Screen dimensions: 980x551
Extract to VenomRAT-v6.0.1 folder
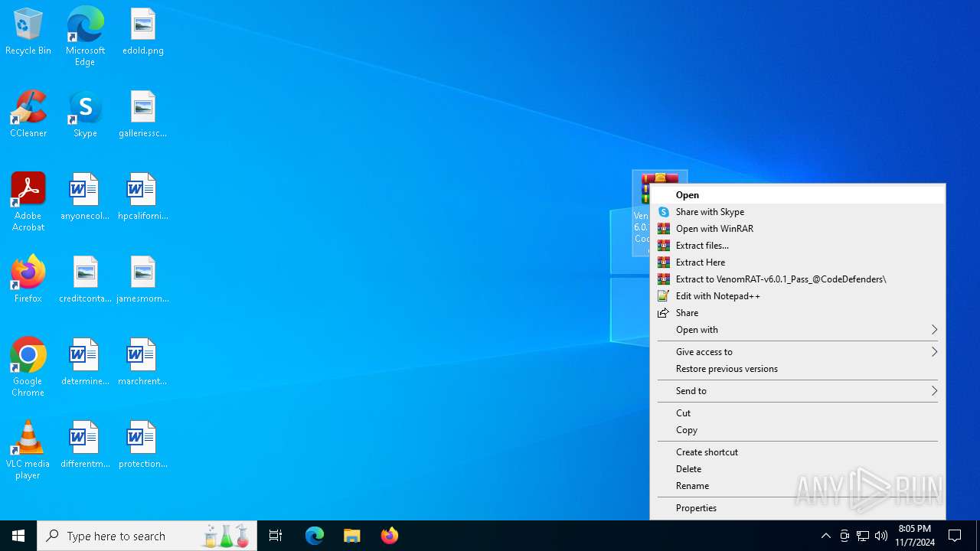tap(798, 279)
